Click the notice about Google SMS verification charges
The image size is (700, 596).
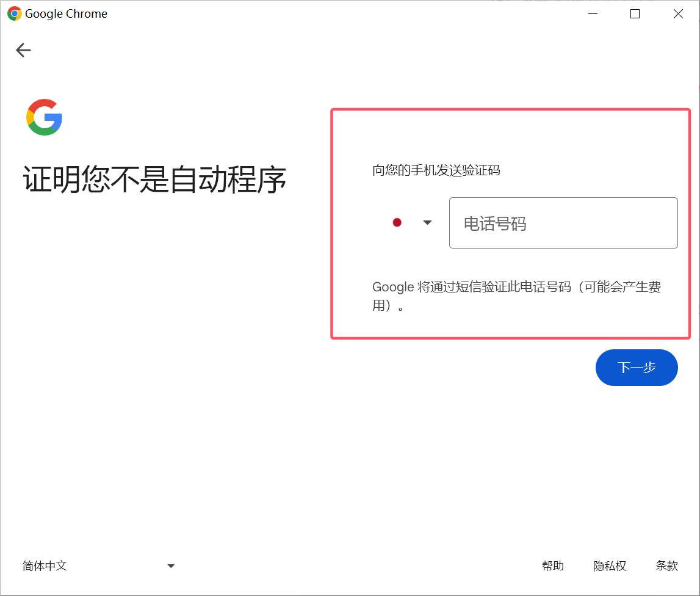tap(516, 296)
